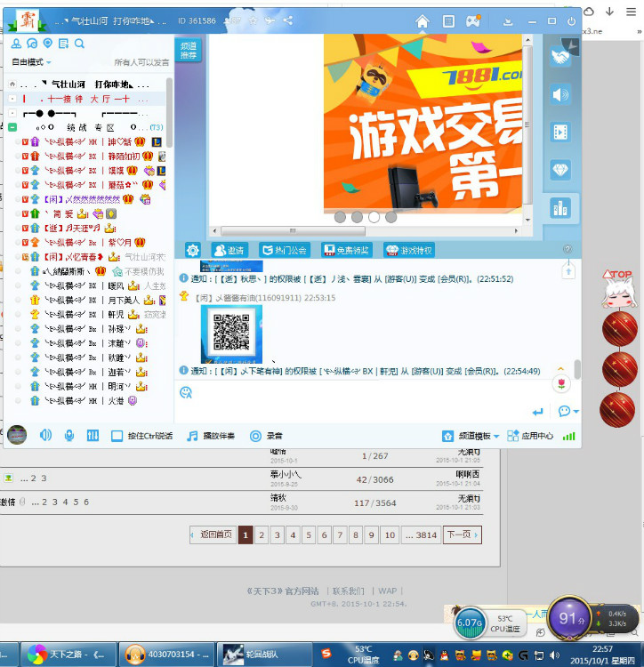644x667 pixels.
Task: Open the 自由模式 speaking mode dropdown
Action: point(31,62)
